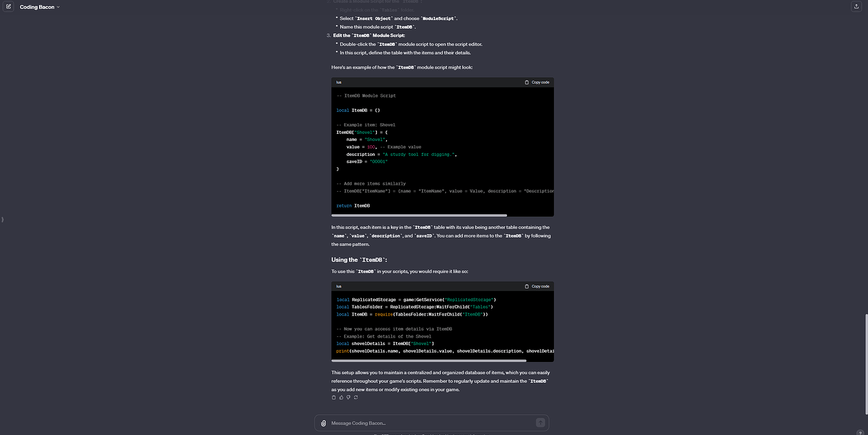This screenshot has width=868, height=435.
Task: Copy the response with the clipboard icon
Action: (x=334, y=397)
